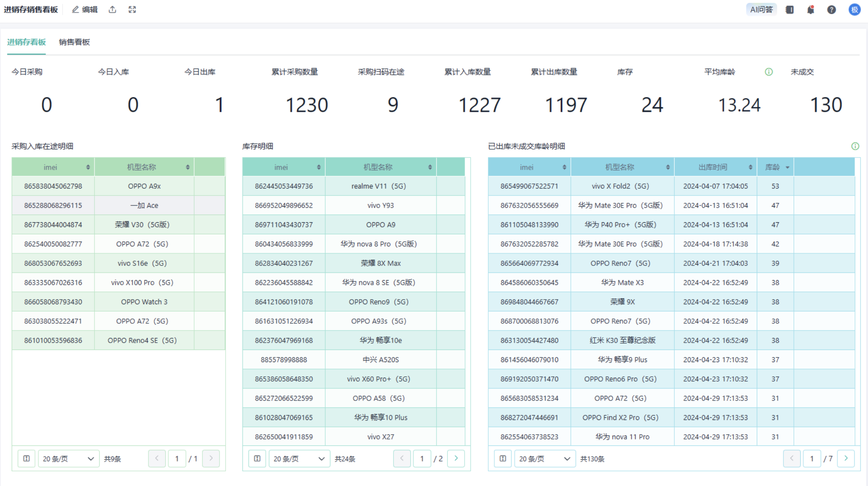Click the share/export icon in the header
Screen dimensions: 868x486
tap(112, 9)
